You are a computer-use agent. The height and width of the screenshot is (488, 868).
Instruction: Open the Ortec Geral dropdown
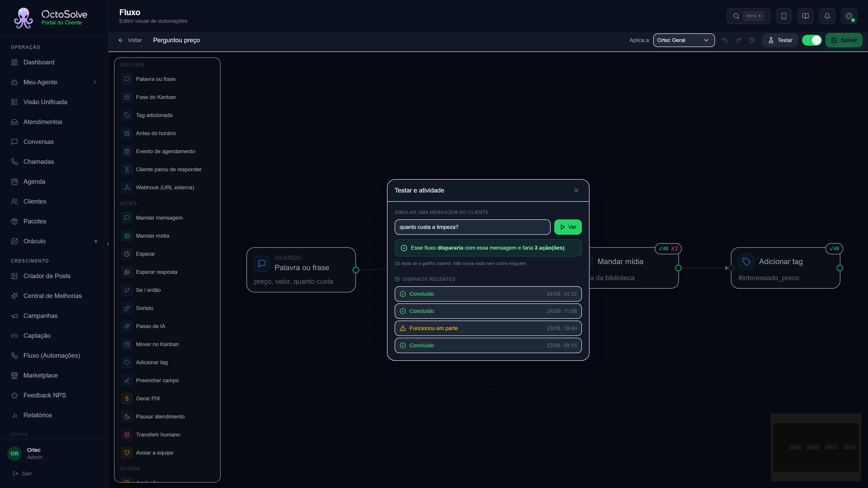click(684, 40)
